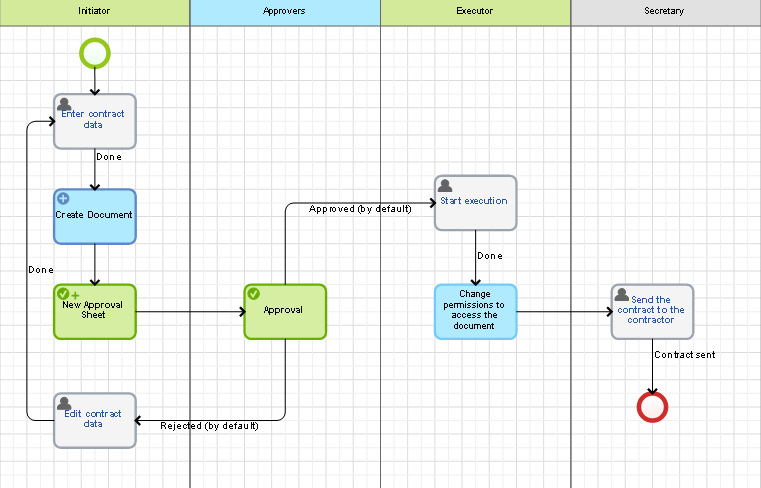Click the green start event circle

point(95,52)
